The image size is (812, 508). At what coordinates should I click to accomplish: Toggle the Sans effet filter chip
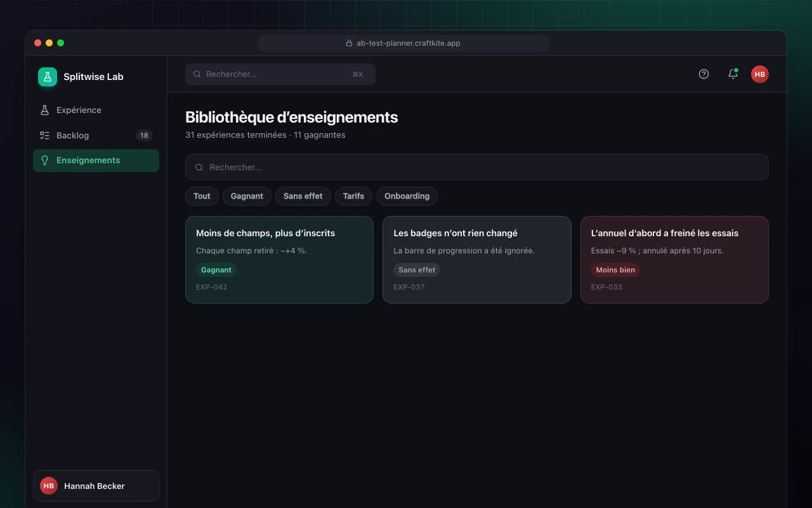[x=303, y=196]
